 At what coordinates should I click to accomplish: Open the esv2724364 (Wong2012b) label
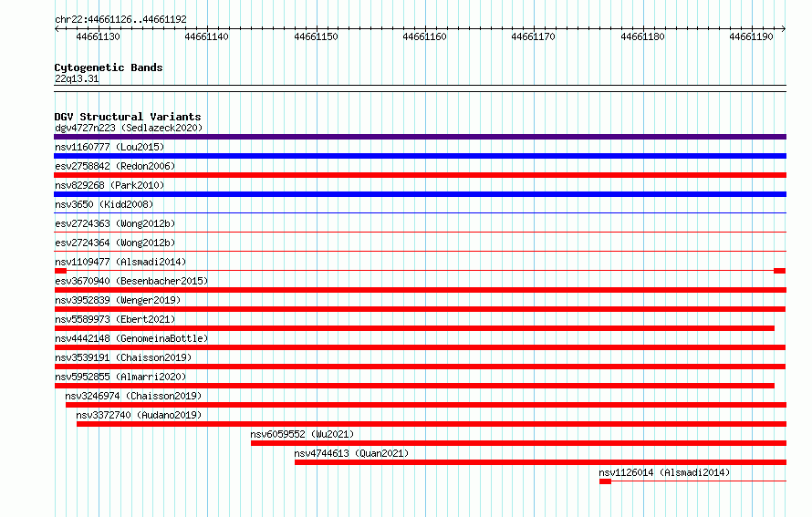pos(115,243)
